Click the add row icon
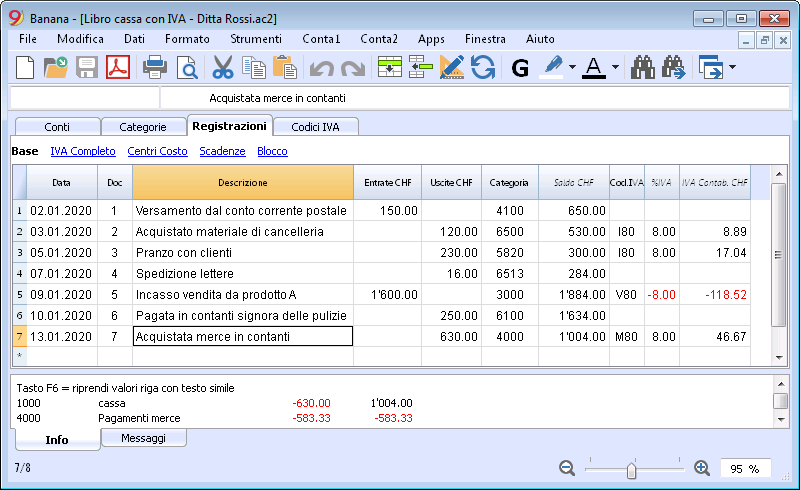Viewport: 800px width, 490px height. (x=390, y=67)
